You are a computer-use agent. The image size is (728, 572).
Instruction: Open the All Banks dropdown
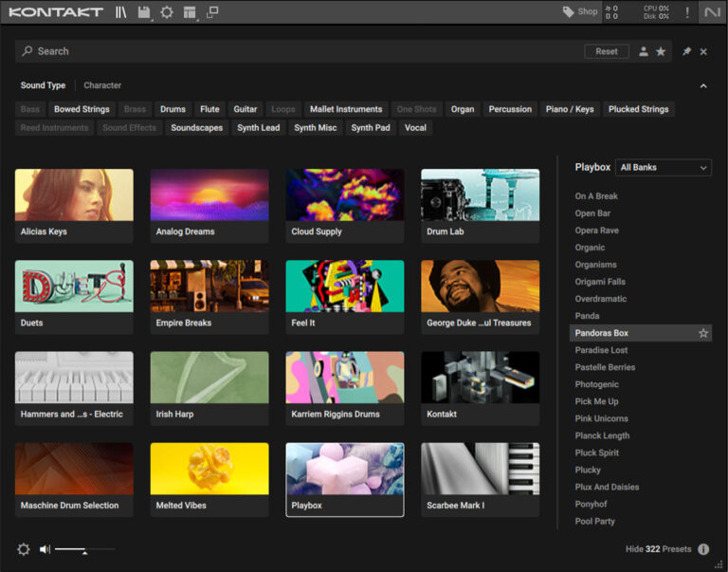pyautogui.click(x=663, y=167)
